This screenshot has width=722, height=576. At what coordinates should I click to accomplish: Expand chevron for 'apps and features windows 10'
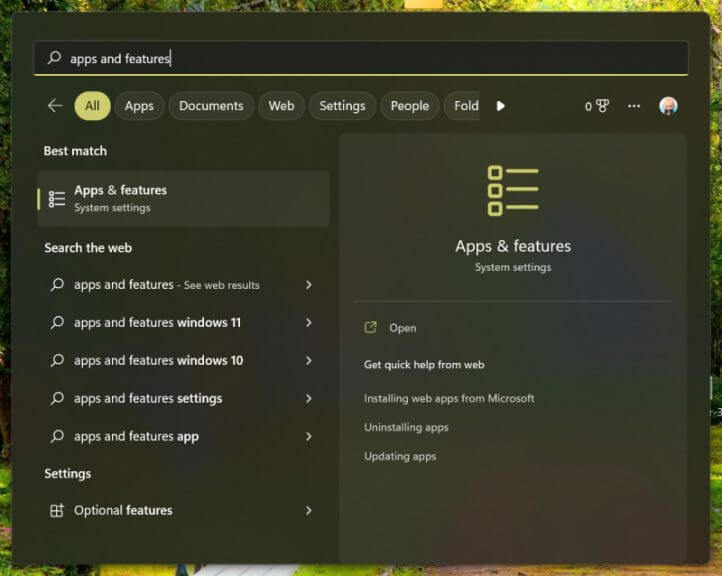click(x=309, y=361)
